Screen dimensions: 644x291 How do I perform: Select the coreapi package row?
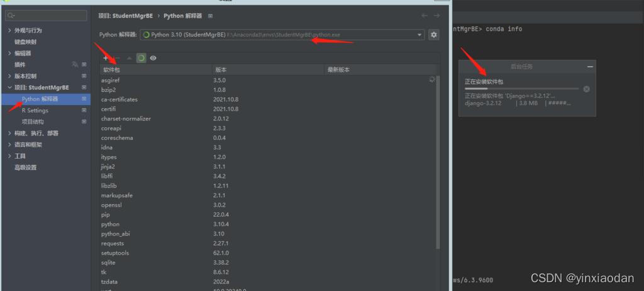(x=268, y=128)
